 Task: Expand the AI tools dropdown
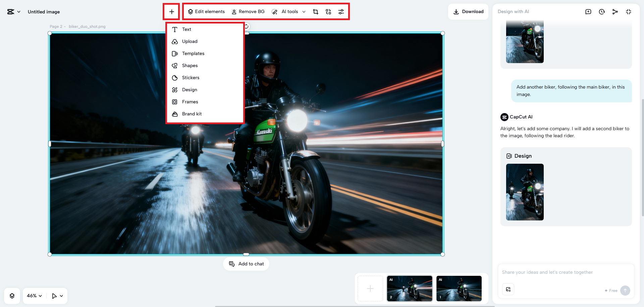tap(289, 12)
